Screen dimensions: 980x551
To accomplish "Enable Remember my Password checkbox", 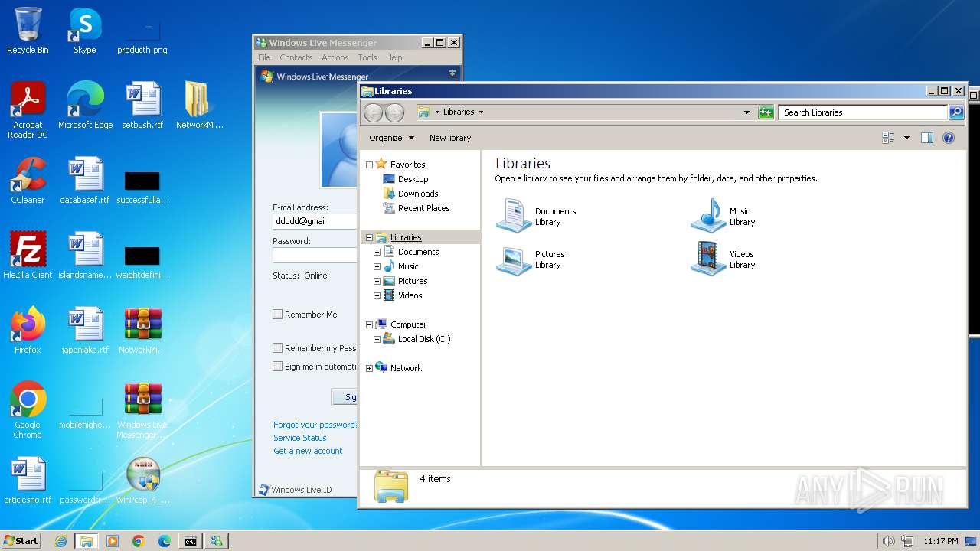I will pos(278,348).
